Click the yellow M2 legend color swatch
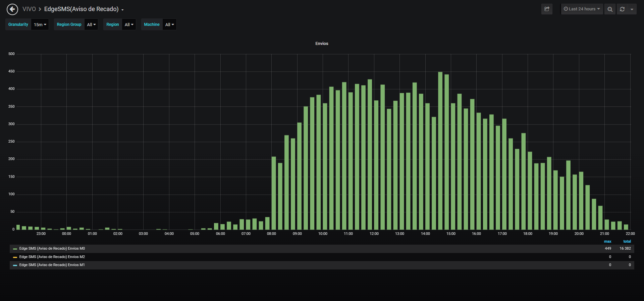 tap(15, 257)
